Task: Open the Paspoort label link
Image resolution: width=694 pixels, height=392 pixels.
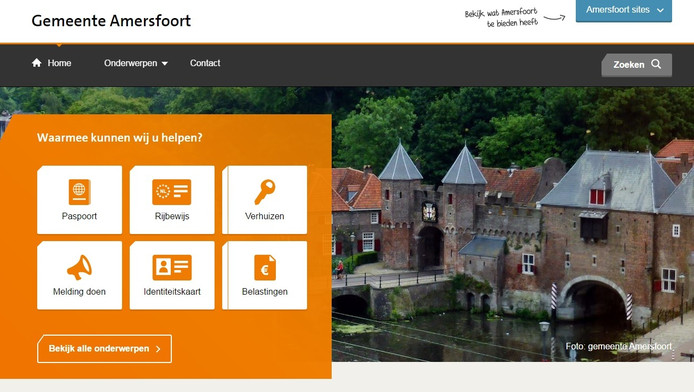Action: click(79, 216)
